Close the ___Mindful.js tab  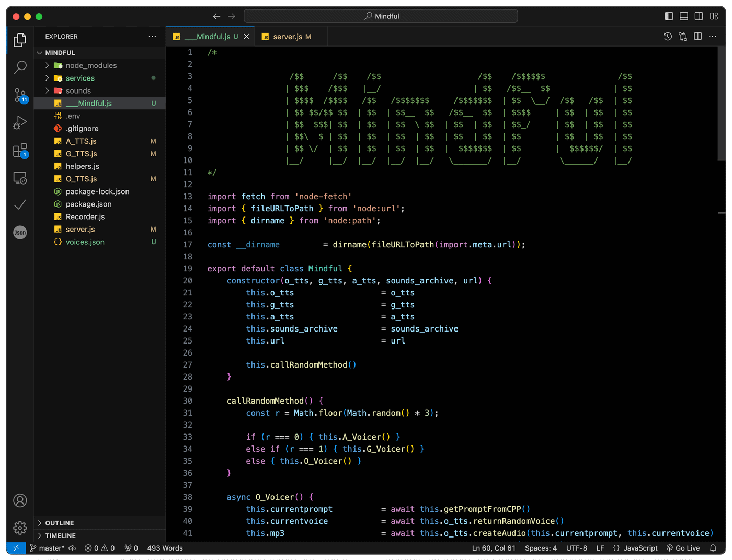click(x=246, y=37)
